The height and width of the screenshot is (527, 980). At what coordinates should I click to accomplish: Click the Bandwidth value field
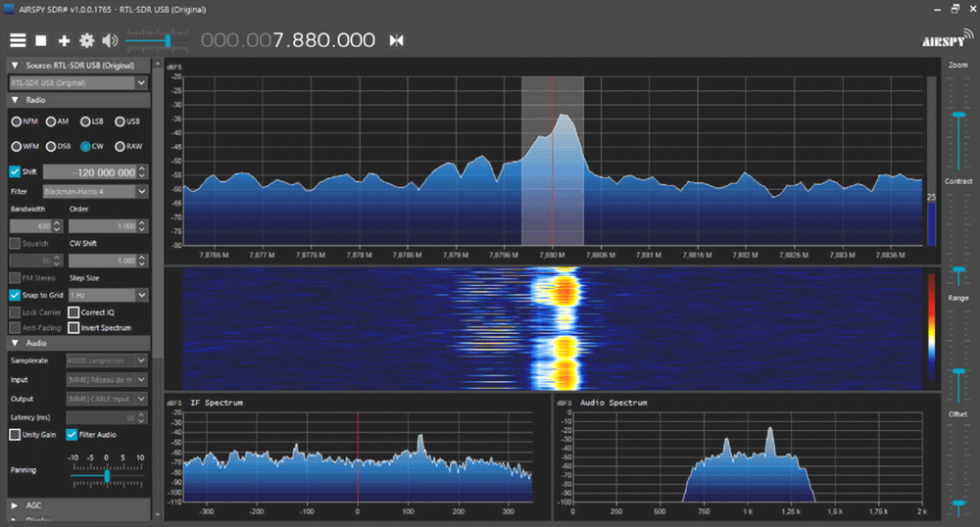point(30,226)
